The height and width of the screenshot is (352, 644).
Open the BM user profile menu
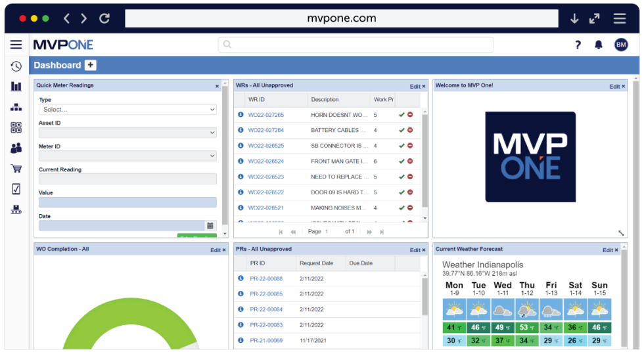click(621, 45)
